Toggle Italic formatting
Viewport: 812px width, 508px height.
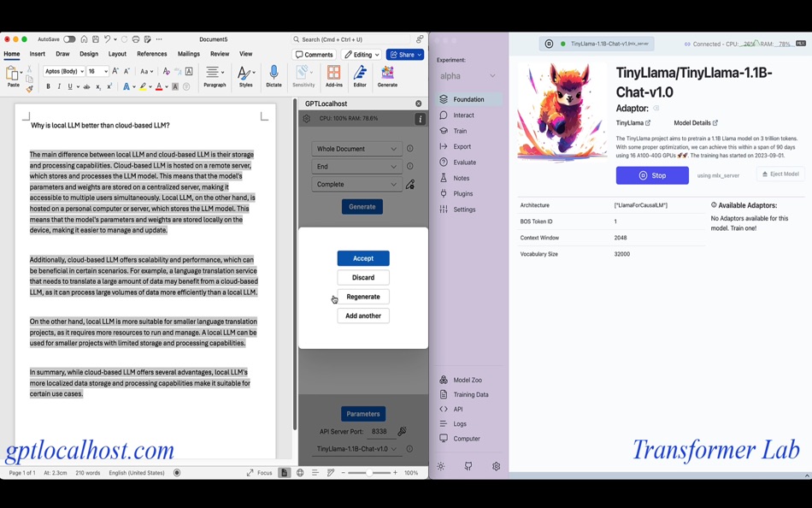click(59, 86)
